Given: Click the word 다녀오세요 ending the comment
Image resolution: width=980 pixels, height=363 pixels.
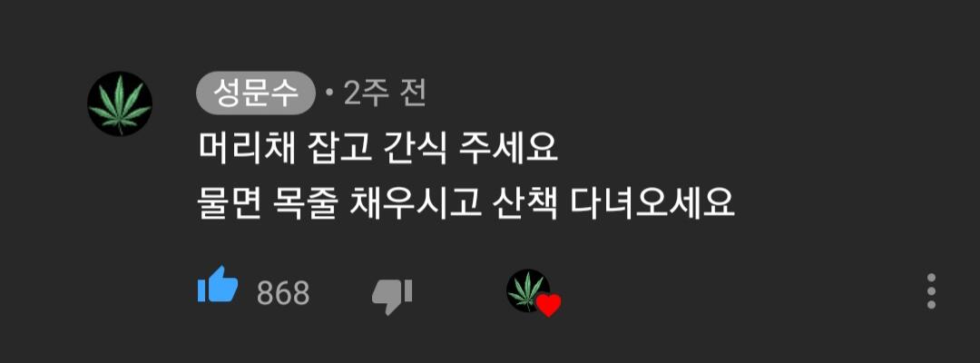Looking at the screenshot, I should (653, 205).
